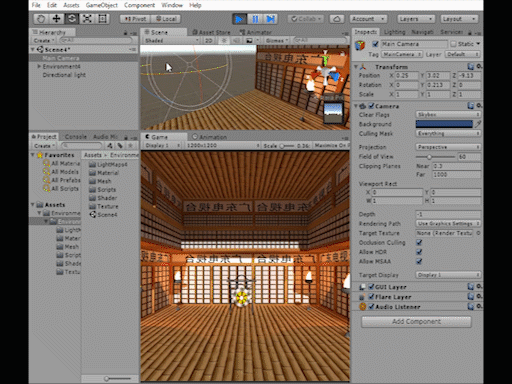Expand the Environment4 object in Hierarchy
Image resolution: width=512 pixels, height=384 pixels.
(39, 66)
